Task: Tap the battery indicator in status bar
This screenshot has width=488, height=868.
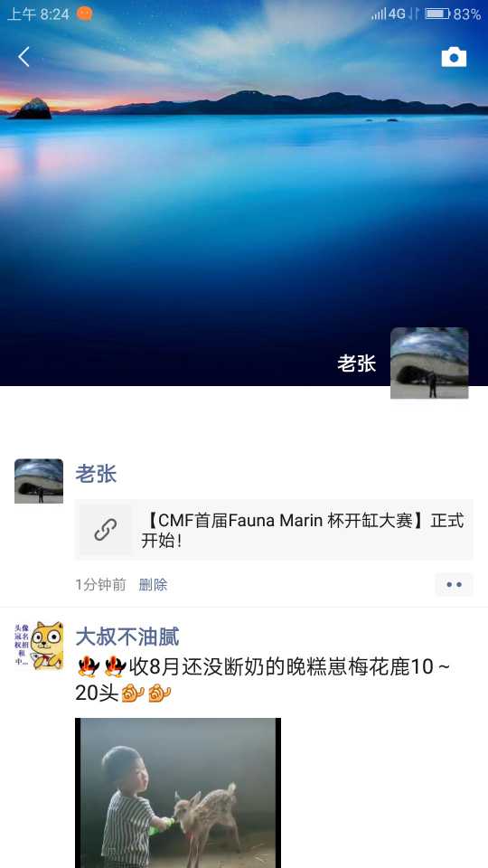Action: click(x=437, y=14)
